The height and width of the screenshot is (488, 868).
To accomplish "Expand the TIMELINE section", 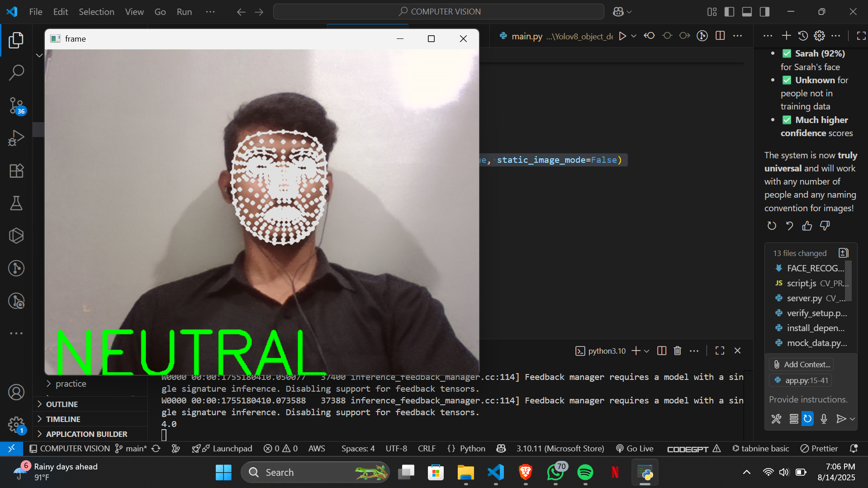I will point(63,419).
